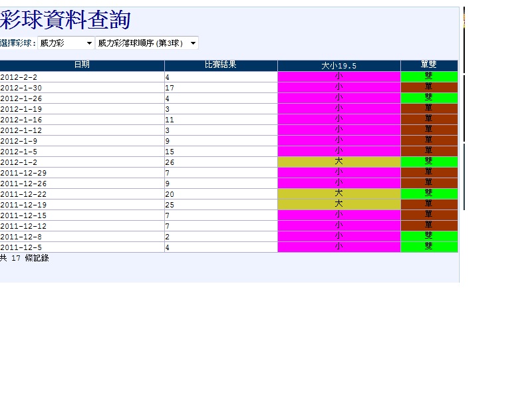
Task: Open the 威力彩 lottery type dropdown
Action: point(66,43)
